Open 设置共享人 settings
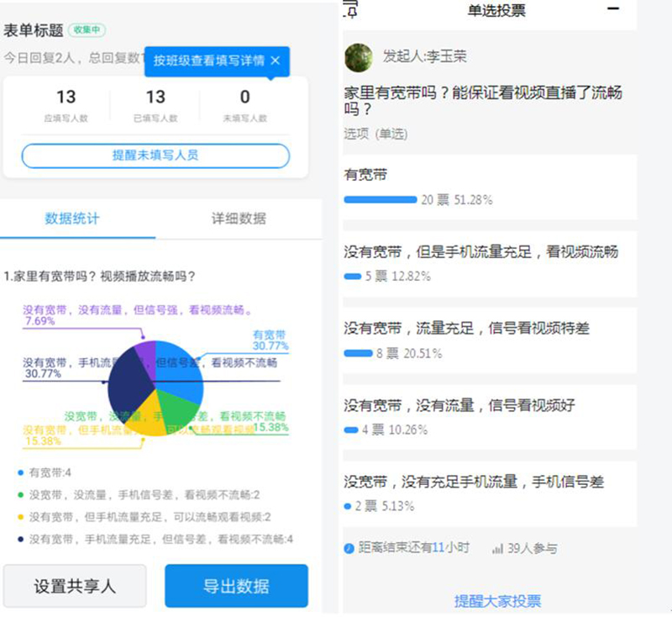 pos(74,586)
